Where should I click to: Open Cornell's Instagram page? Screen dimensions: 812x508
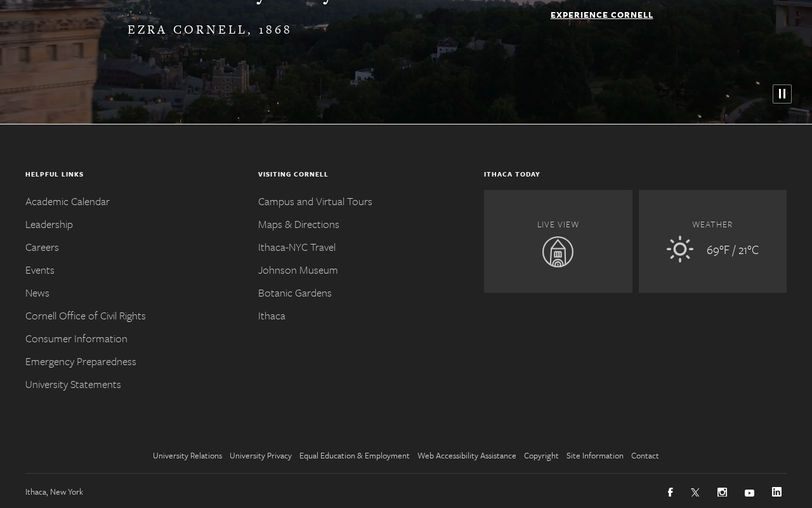point(722,492)
